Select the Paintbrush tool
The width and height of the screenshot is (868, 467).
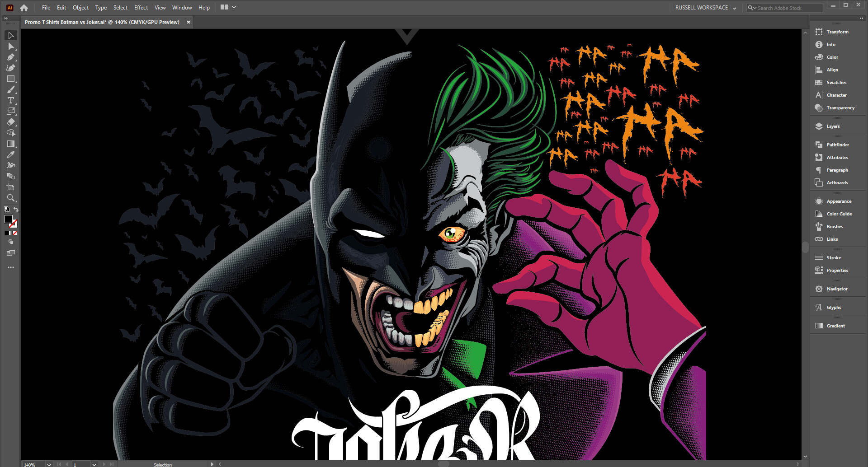coord(10,89)
